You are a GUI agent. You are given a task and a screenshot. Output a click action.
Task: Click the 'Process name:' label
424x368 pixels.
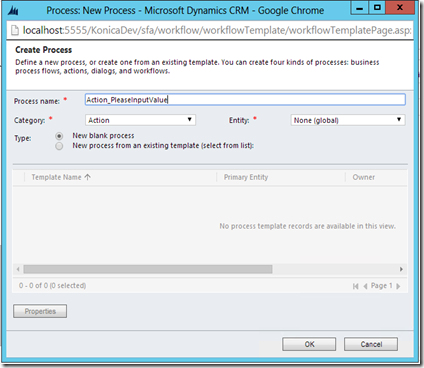point(37,101)
